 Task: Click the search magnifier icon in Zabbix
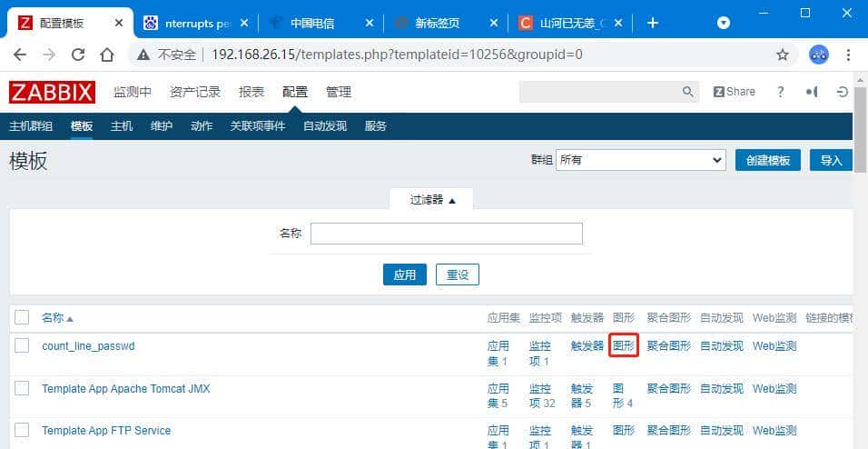687,92
